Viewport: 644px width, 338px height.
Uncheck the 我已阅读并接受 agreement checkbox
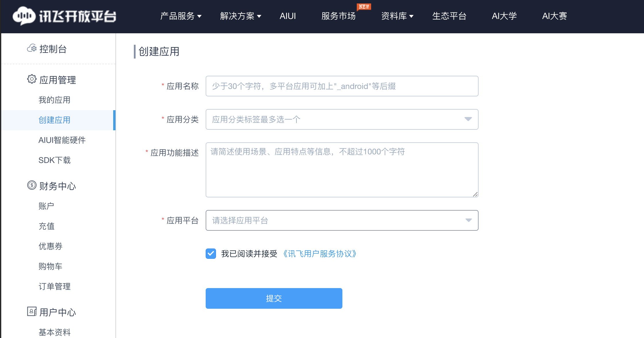pyautogui.click(x=211, y=254)
